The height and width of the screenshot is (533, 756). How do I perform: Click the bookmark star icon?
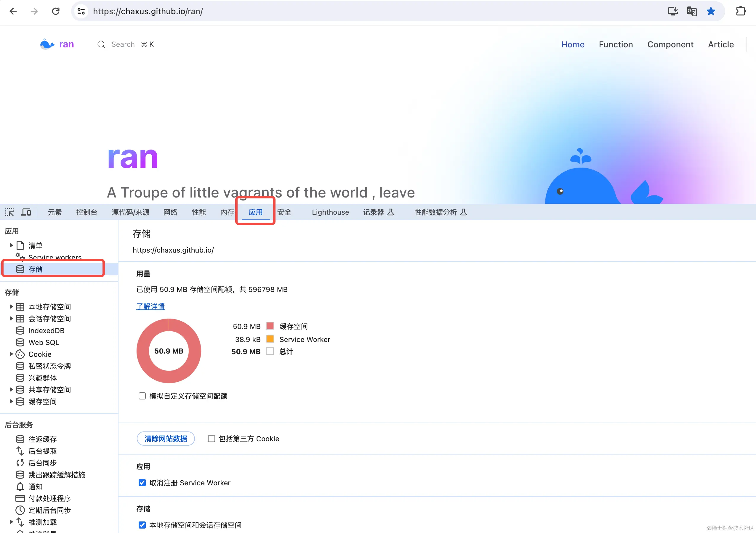pyautogui.click(x=711, y=11)
